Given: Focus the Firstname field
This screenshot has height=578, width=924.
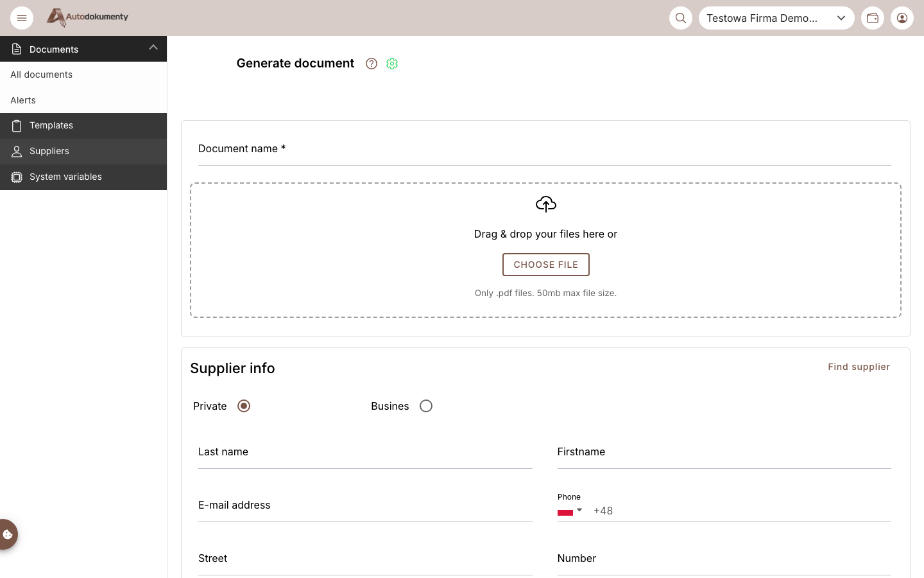Looking at the screenshot, I should pyautogui.click(x=724, y=453).
